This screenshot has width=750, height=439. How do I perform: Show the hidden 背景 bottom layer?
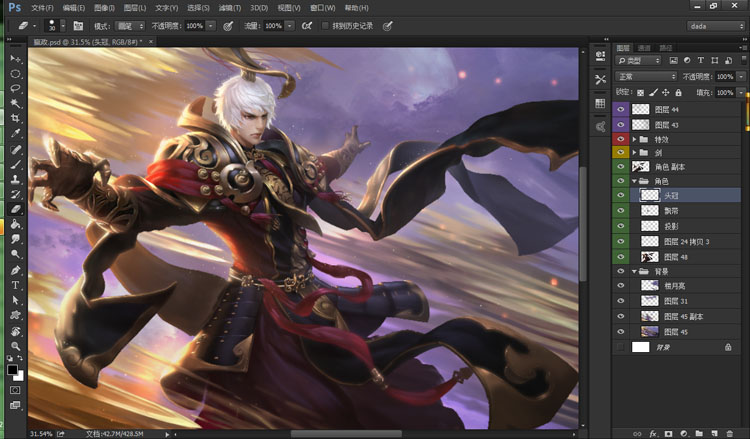coord(620,347)
